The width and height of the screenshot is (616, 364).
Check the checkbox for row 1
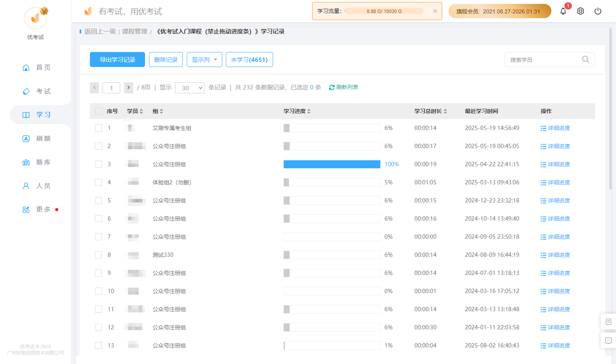99,128
